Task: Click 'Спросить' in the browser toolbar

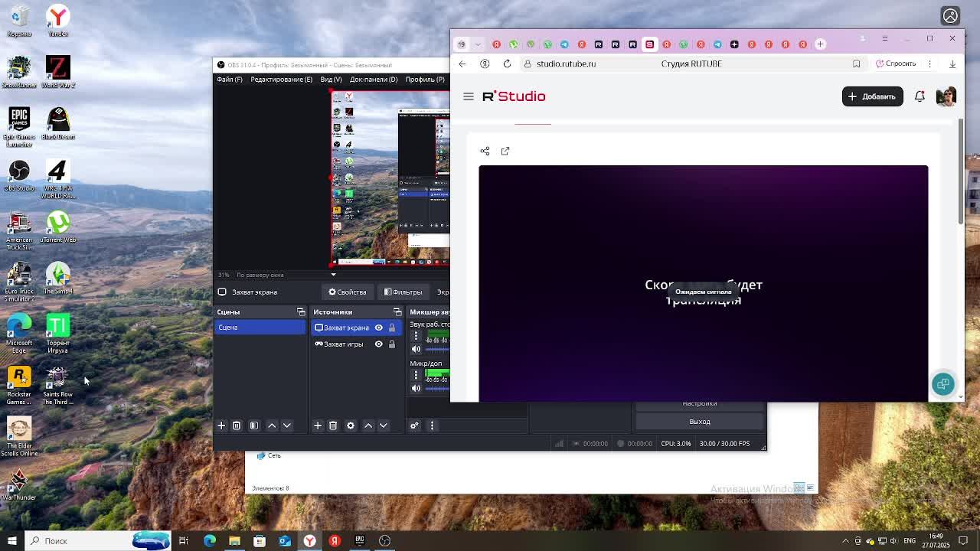Action: [x=896, y=64]
